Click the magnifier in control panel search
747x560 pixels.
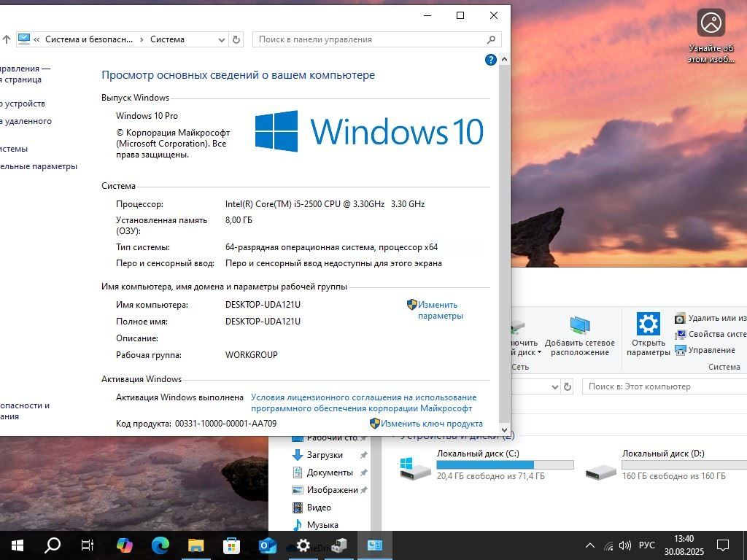[x=491, y=39]
